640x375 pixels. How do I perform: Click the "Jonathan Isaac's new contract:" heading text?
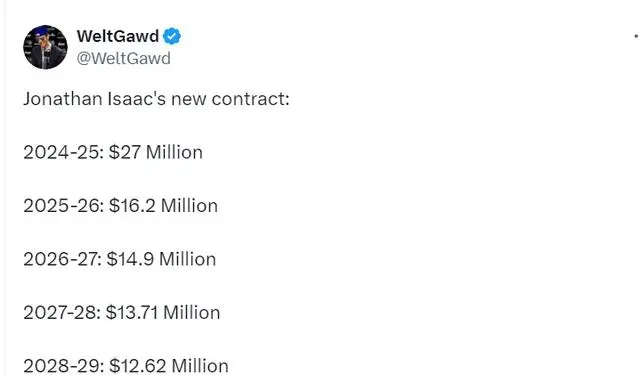pyautogui.click(x=156, y=99)
